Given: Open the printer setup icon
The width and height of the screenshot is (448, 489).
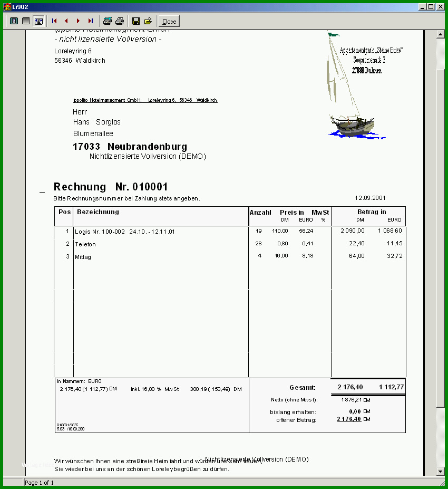Looking at the screenshot, I should [108, 21].
